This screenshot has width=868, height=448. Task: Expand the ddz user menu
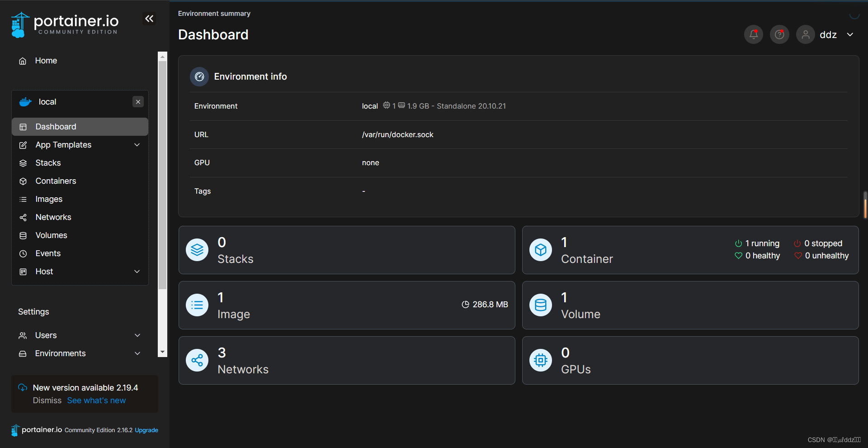(x=850, y=34)
